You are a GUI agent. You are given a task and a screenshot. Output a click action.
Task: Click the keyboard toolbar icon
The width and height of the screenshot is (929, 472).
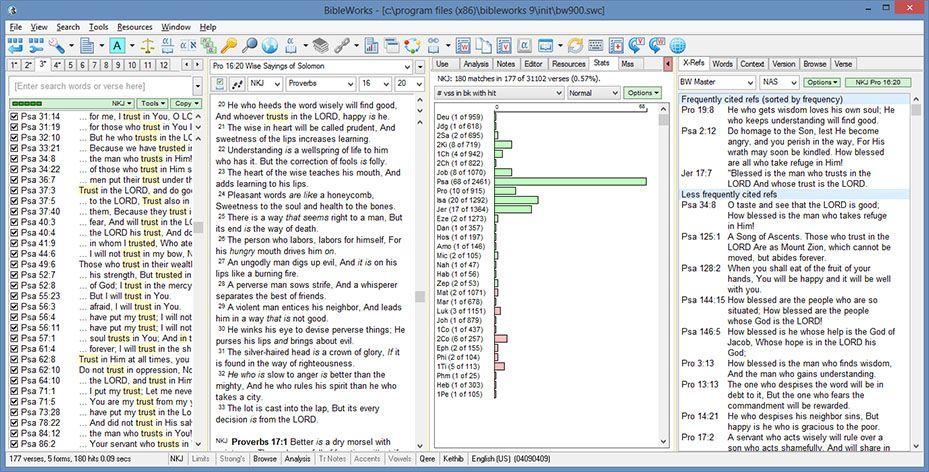point(595,45)
